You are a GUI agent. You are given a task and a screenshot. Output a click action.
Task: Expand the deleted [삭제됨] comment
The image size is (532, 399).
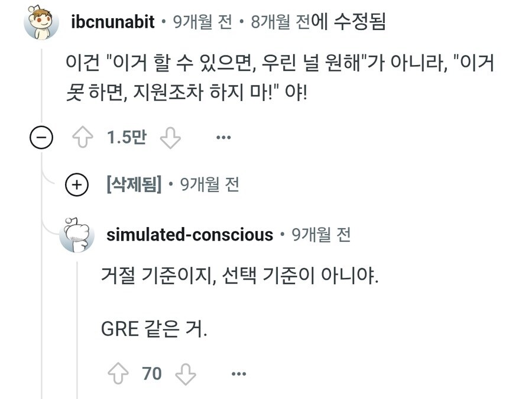[77, 185]
